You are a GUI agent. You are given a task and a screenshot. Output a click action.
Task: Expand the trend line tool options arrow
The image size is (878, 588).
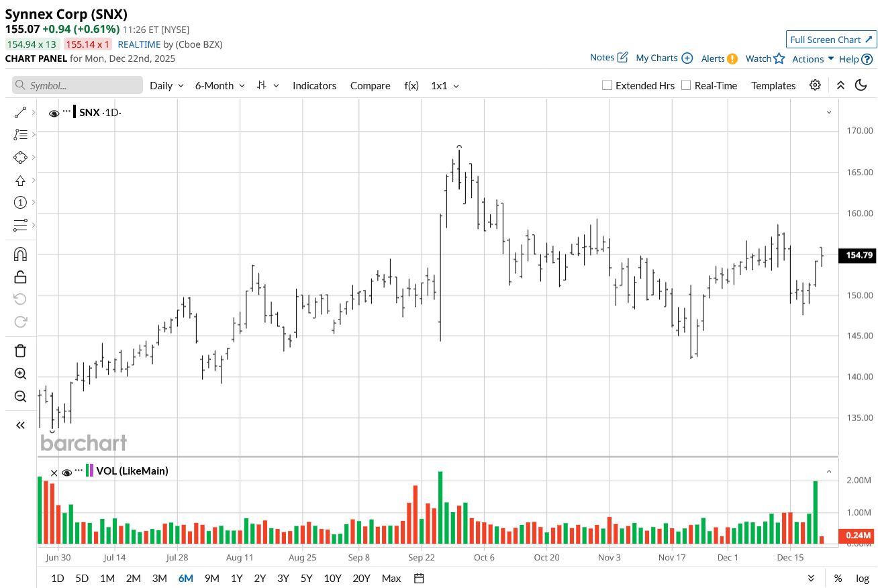[x=34, y=113]
